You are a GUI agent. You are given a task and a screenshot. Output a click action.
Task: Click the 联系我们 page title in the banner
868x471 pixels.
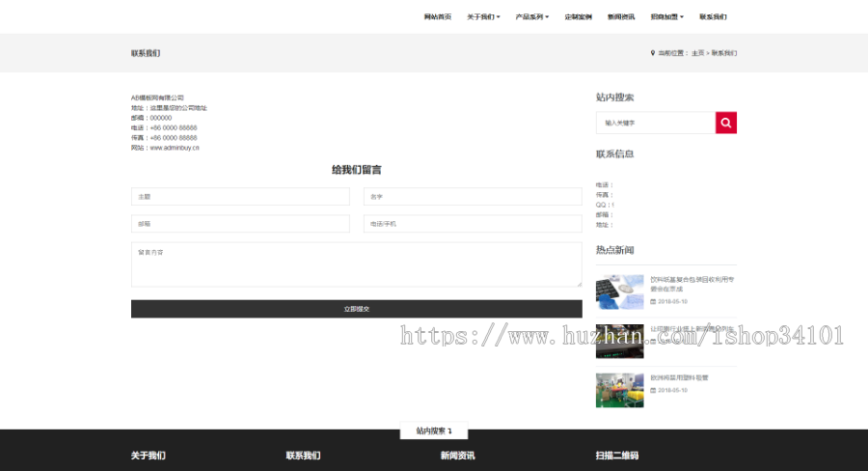click(146, 53)
